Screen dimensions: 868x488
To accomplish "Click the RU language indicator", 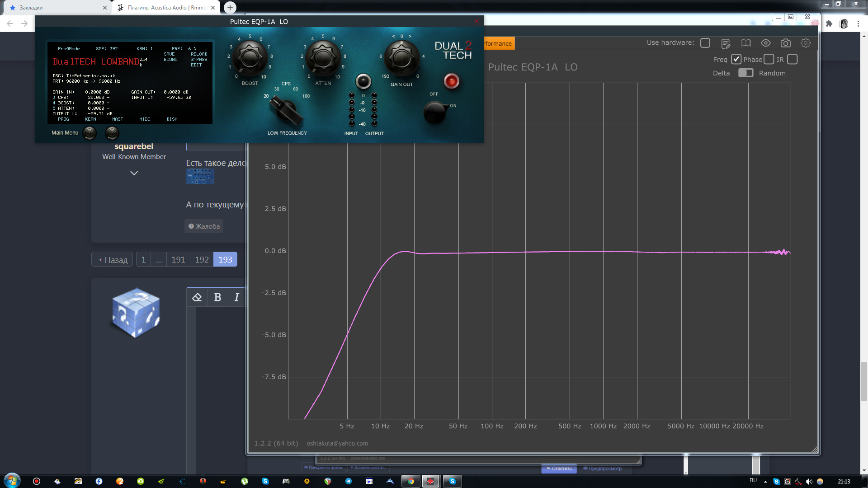I will pos(753,481).
